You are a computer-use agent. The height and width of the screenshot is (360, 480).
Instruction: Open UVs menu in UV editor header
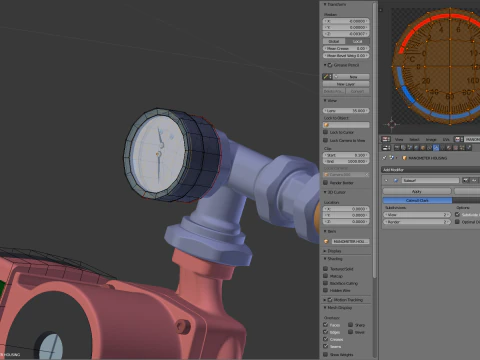click(446, 139)
